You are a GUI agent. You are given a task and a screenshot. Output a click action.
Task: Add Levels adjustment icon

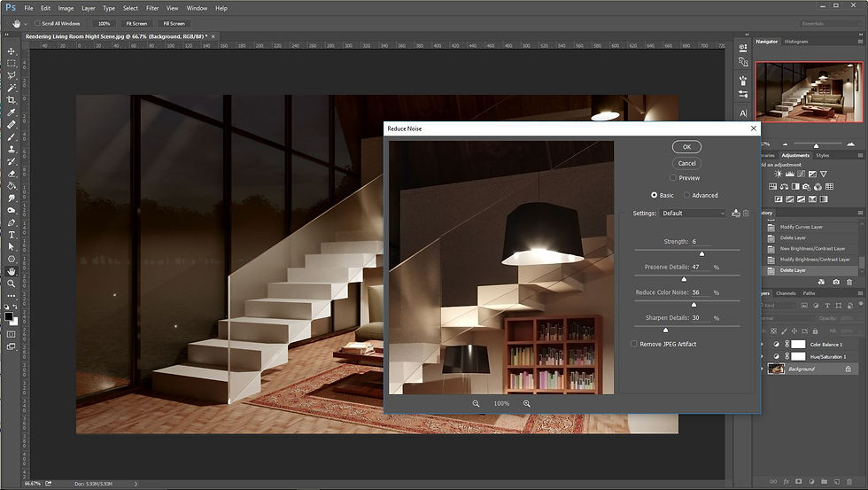click(790, 174)
